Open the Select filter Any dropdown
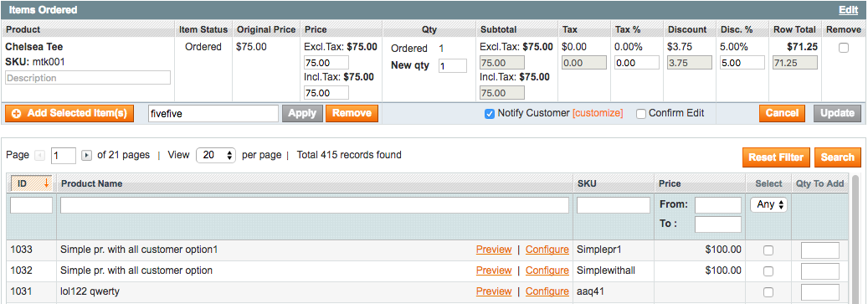The image size is (868, 304). [768, 205]
